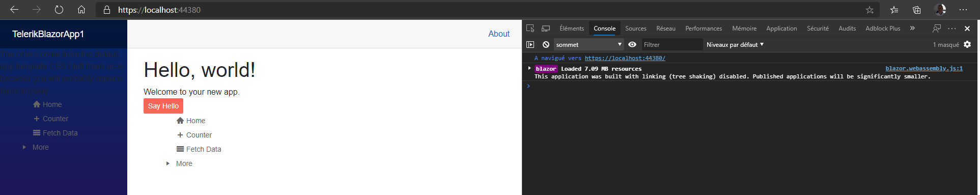980x195 pixels.
Task: Toggle live expression eye icon
Action: (x=632, y=45)
